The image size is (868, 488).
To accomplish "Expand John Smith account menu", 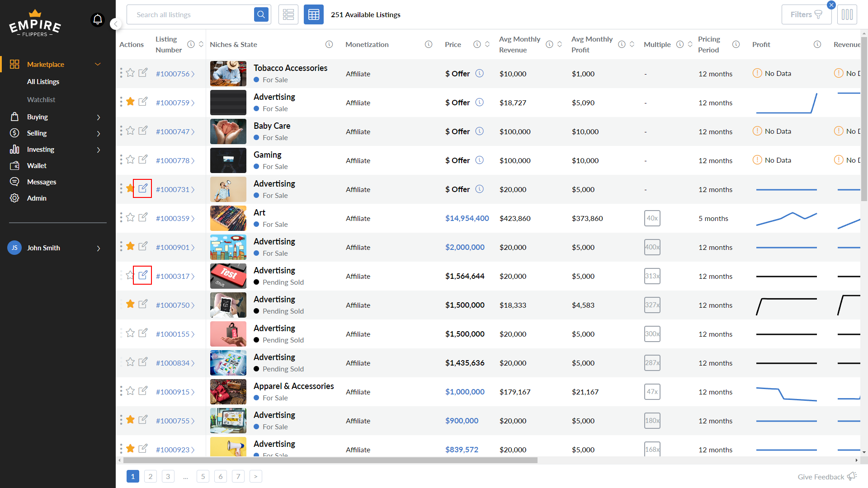I will [99, 248].
